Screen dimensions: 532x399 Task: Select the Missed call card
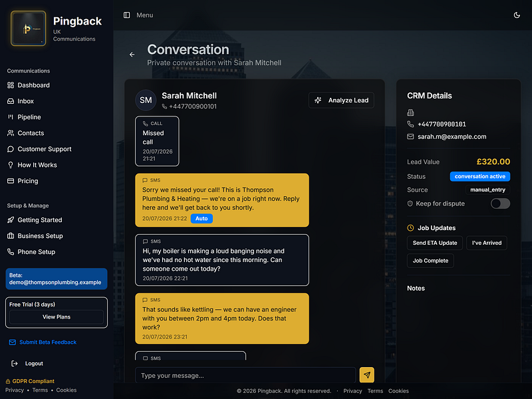[x=157, y=141]
